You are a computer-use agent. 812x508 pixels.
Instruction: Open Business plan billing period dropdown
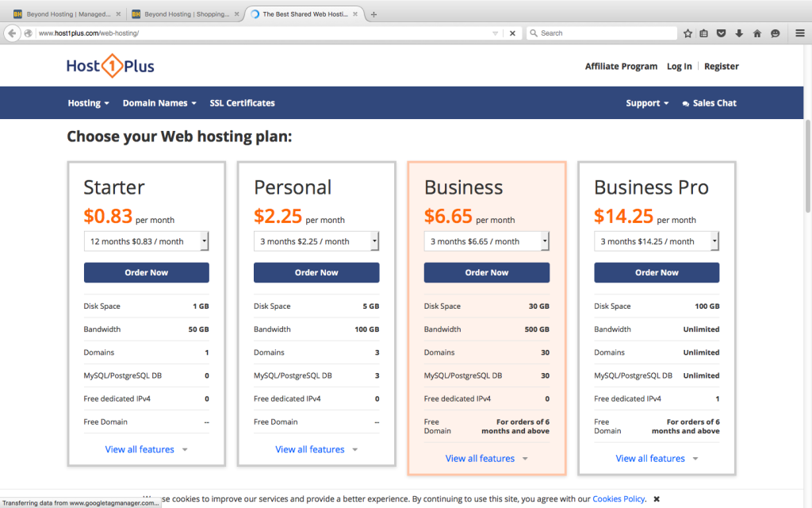coord(487,241)
